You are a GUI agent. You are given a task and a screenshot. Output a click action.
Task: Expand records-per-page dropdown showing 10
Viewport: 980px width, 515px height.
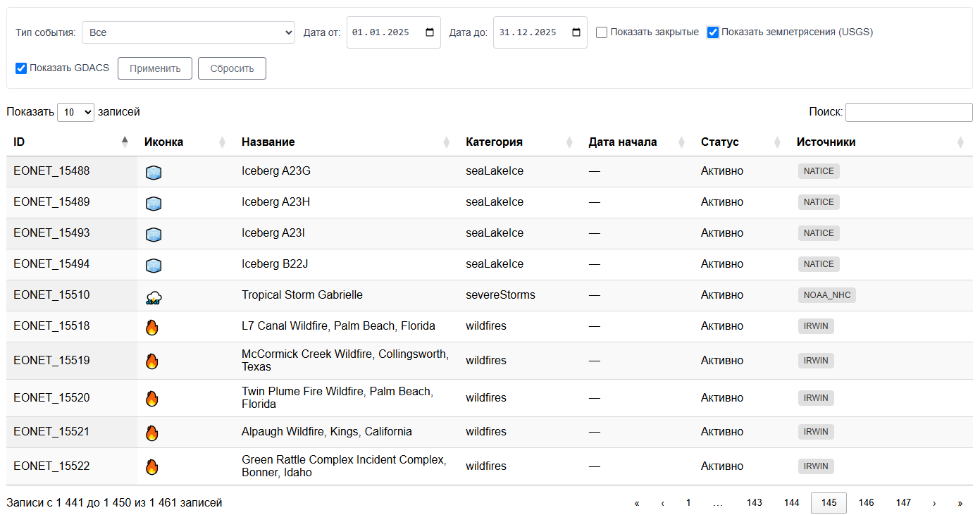pos(75,112)
